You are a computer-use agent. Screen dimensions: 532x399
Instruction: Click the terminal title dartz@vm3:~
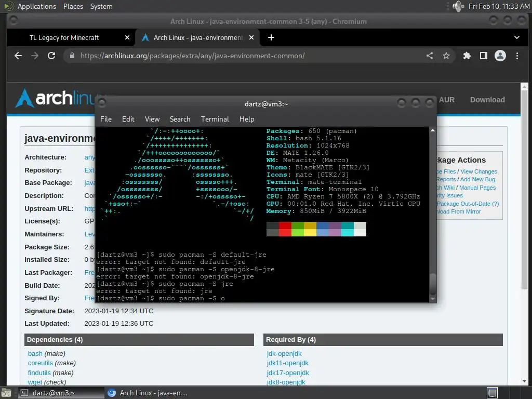point(267,104)
